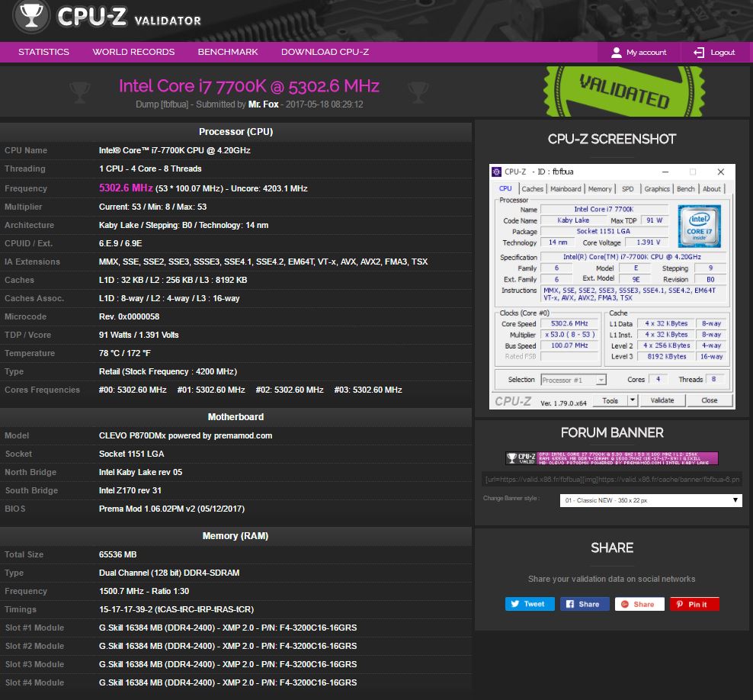Click the Slot #1 Module G.Skill entry
The image size is (753, 700).
click(x=228, y=628)
